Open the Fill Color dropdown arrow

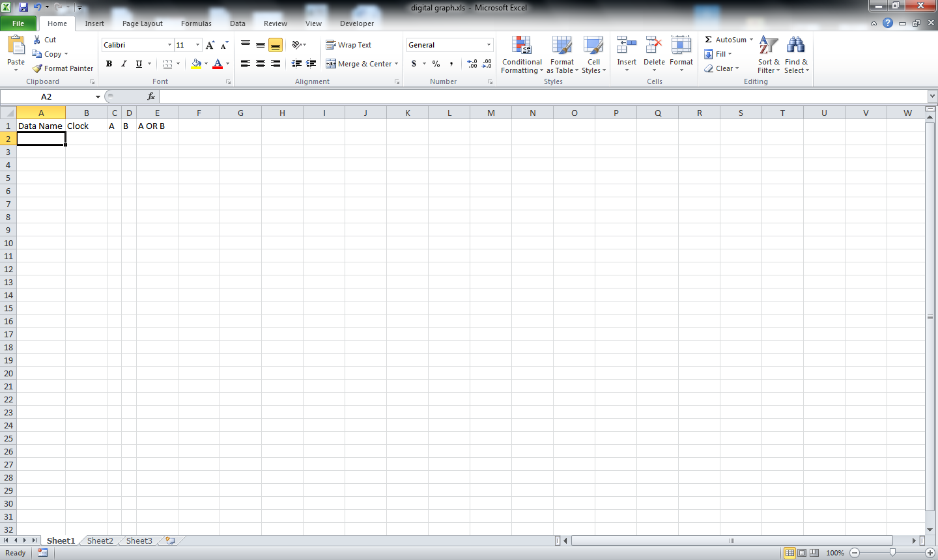click(x=206, y=64)
